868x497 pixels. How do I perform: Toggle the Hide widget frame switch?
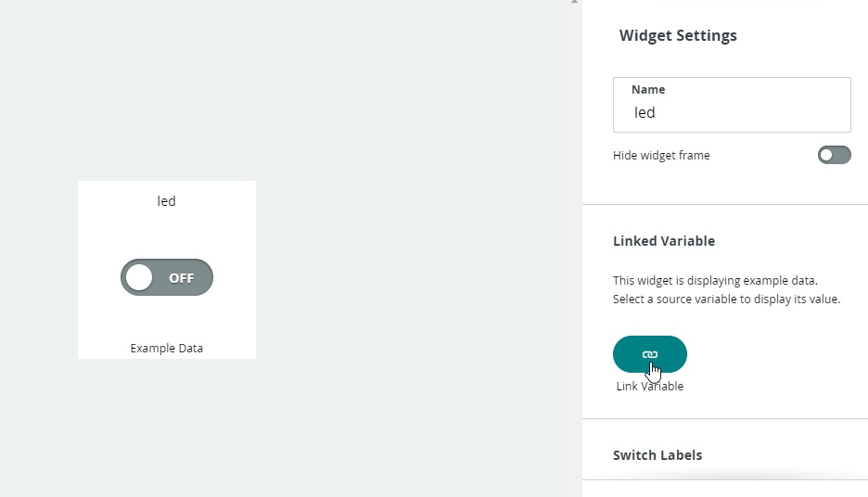coord(835,155)
